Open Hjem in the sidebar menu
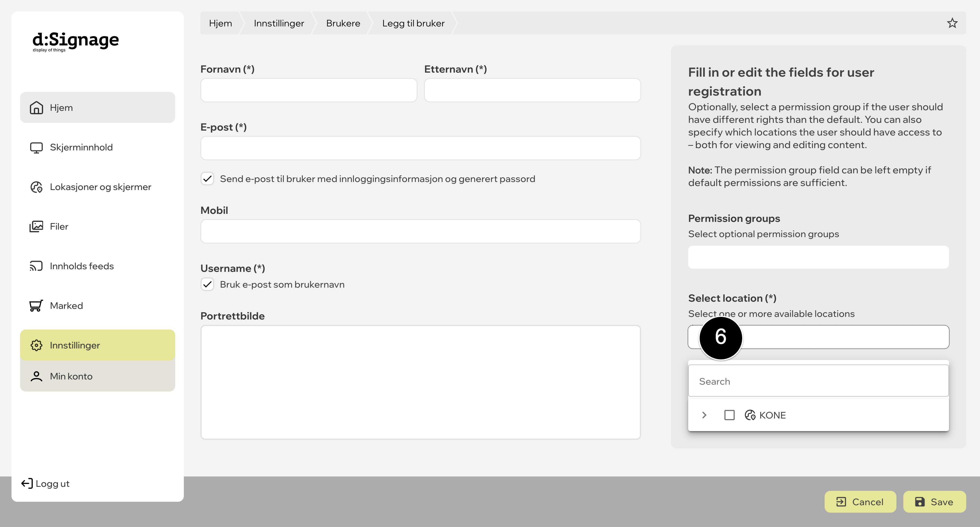This screenshot has width=980, height=527. coord(97,108)
